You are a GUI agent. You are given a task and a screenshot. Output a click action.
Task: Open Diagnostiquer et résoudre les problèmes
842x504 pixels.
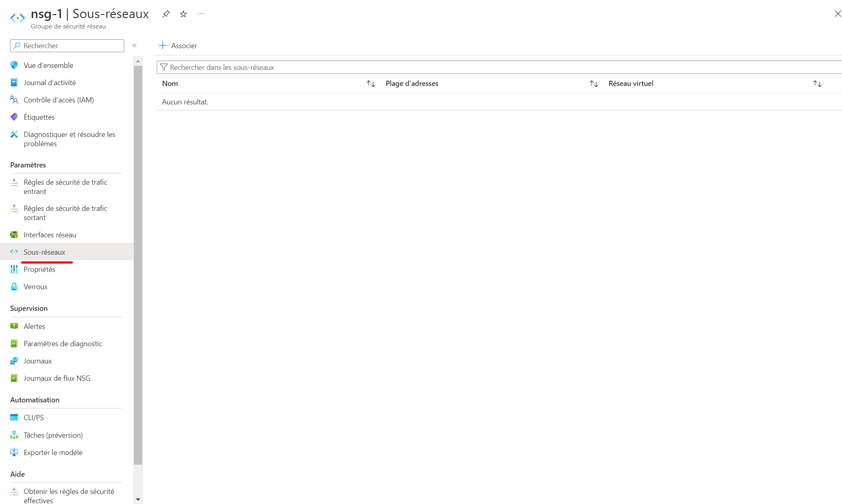click(69, 139)
